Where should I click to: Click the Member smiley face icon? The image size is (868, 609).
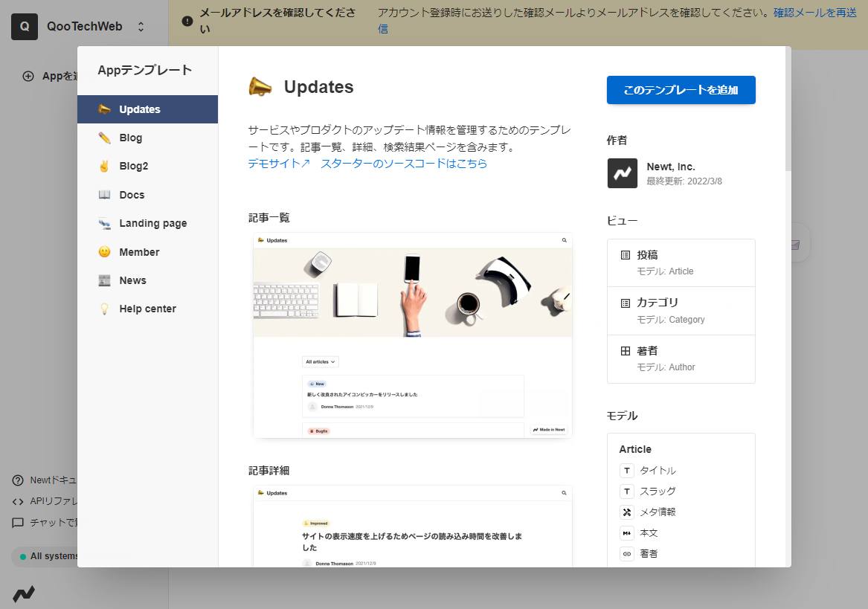[105, 252]
